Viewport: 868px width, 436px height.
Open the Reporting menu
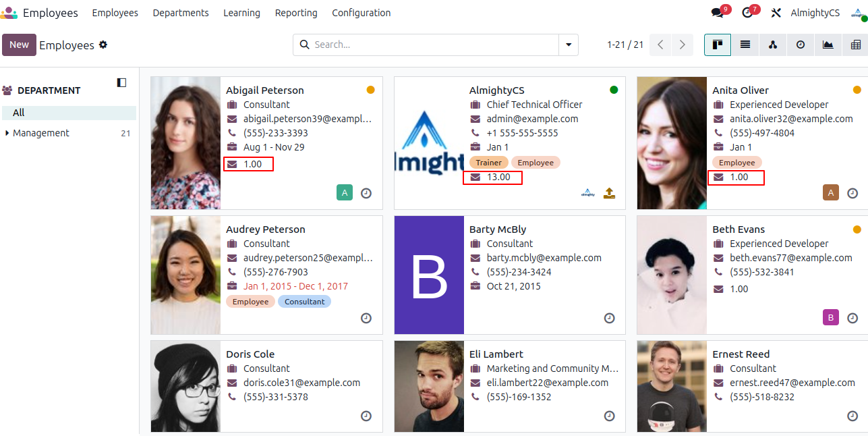coord(296,13)
